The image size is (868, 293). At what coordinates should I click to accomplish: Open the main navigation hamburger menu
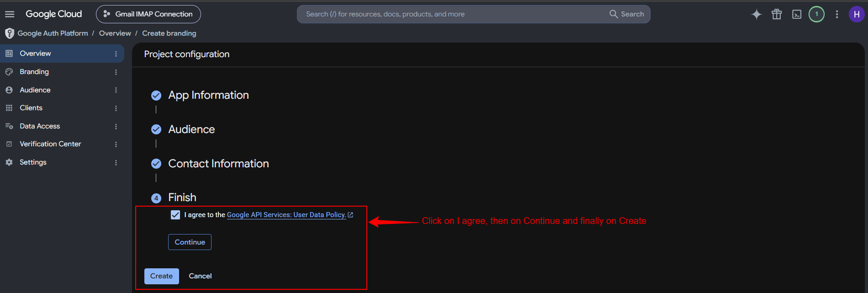click(x=10, y=14)
